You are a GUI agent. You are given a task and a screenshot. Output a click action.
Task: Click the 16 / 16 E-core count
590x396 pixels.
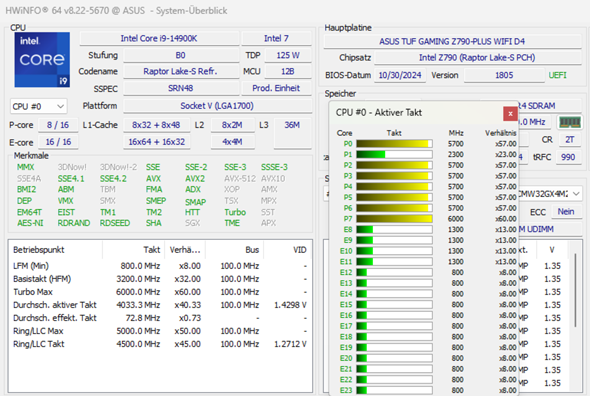click(58, 142)
